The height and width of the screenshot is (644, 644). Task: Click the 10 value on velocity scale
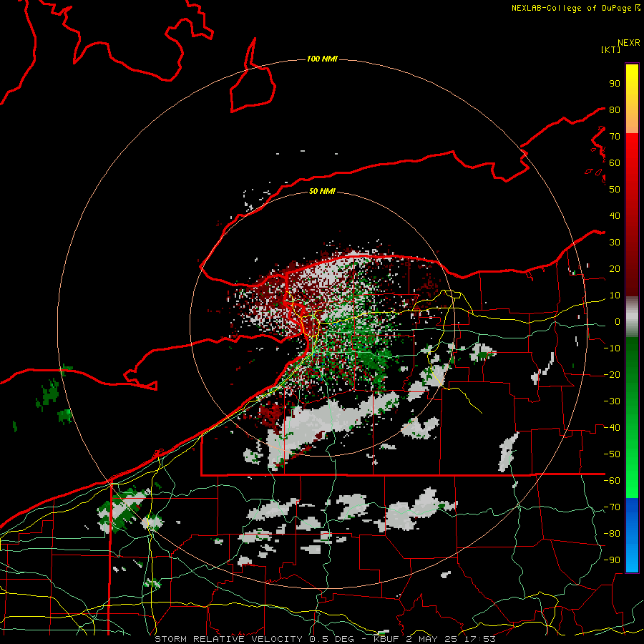coord(615,296)
